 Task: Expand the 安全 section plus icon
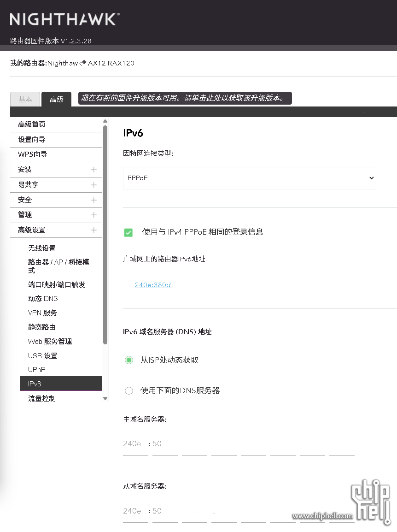click(x=94, y=200)
